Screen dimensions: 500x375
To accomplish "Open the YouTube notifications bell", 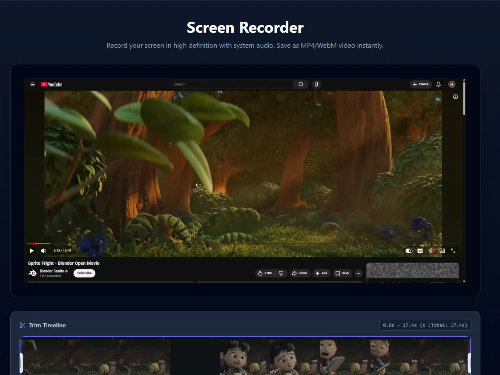I will (439, 84).
